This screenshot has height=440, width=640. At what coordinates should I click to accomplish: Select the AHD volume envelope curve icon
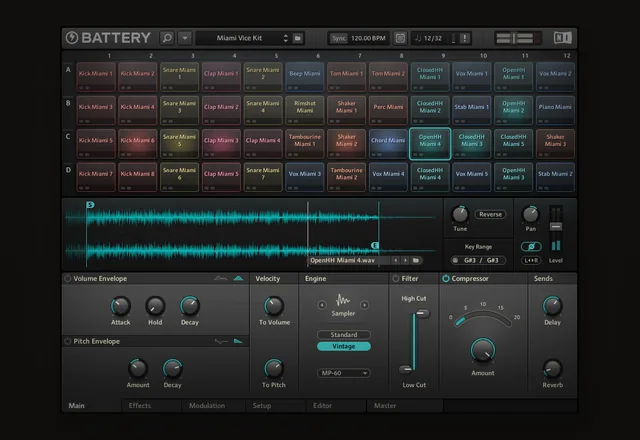point(220,278)
